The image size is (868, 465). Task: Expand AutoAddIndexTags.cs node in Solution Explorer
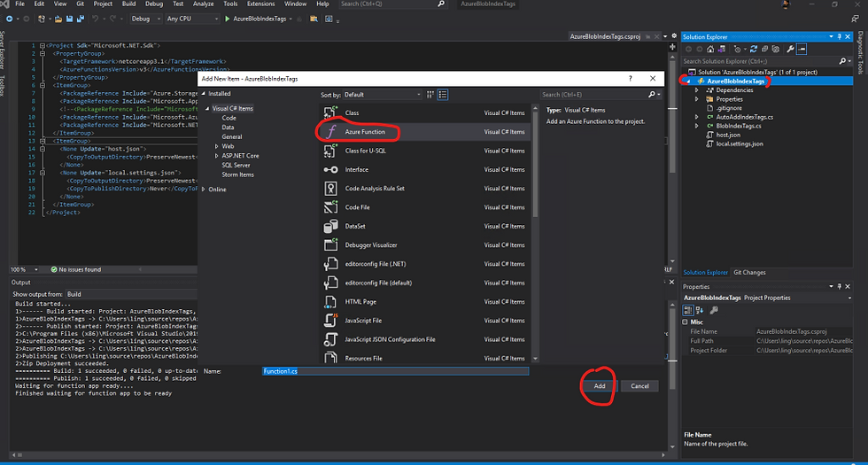[697, 117]
